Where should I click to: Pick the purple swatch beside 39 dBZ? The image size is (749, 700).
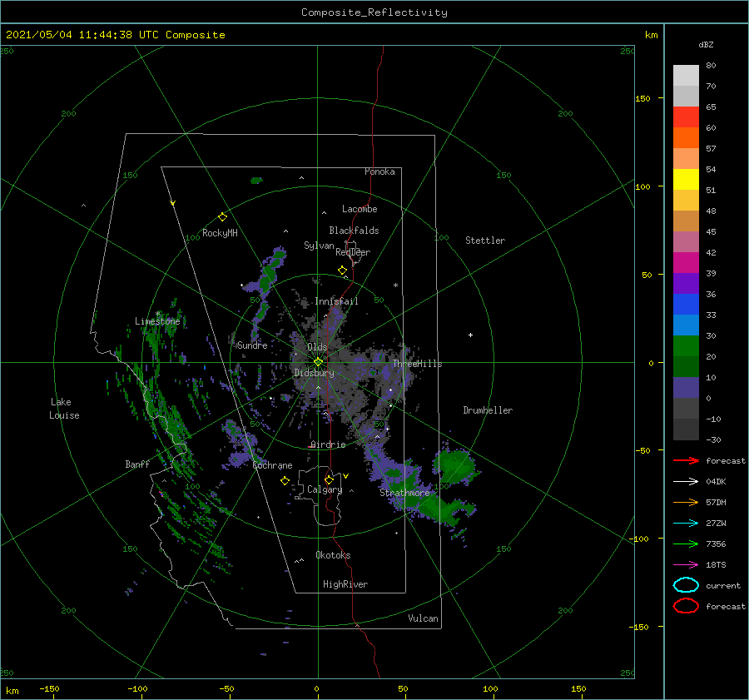coord(686,283)
